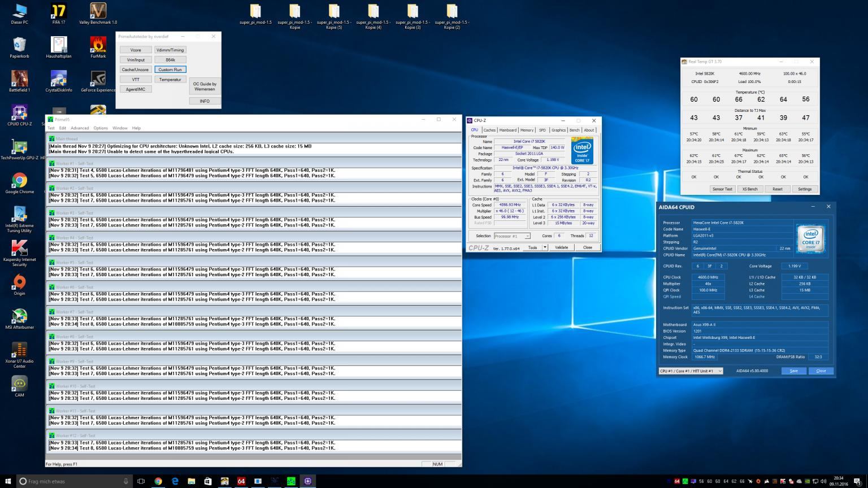Open the Windows Store taskbar icon
This screenshot has width=868, height=488.
[207, 481]
